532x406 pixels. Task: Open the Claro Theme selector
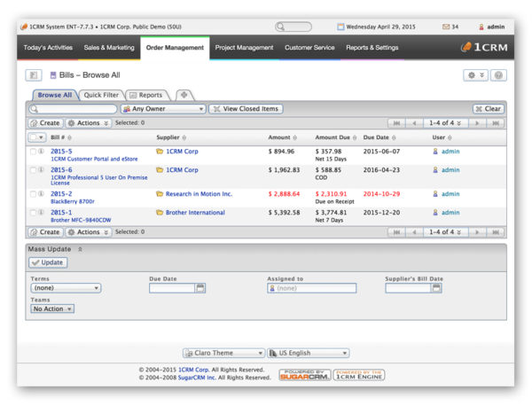coord(223,353)
